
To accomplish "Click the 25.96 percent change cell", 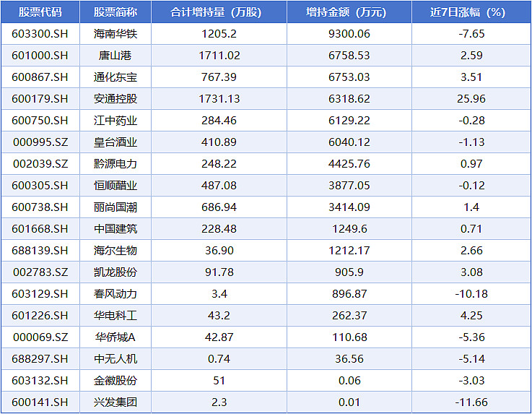I will (x=471, y=99).
